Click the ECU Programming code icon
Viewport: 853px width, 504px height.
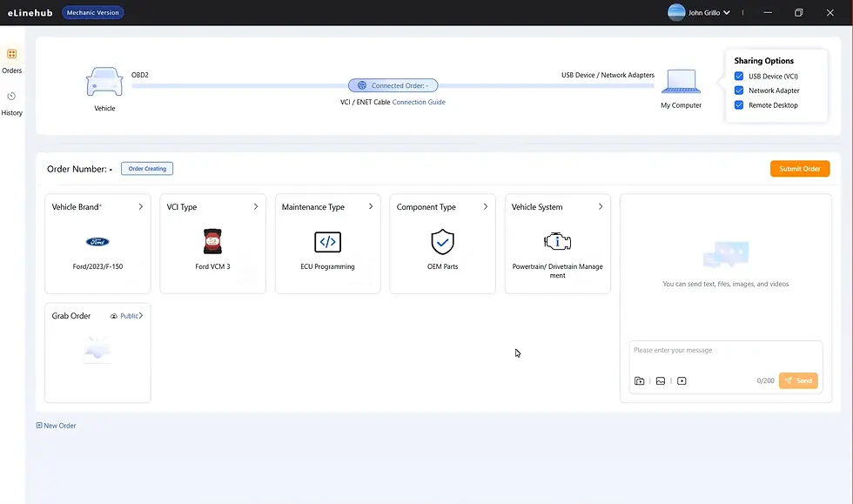pyautogui.click(x=327, y=242)
